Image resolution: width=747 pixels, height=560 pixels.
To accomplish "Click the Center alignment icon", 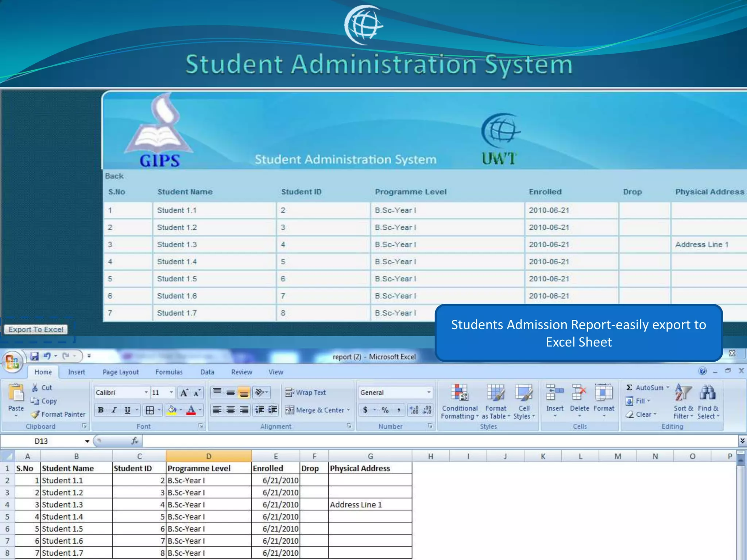I will 231,410.
